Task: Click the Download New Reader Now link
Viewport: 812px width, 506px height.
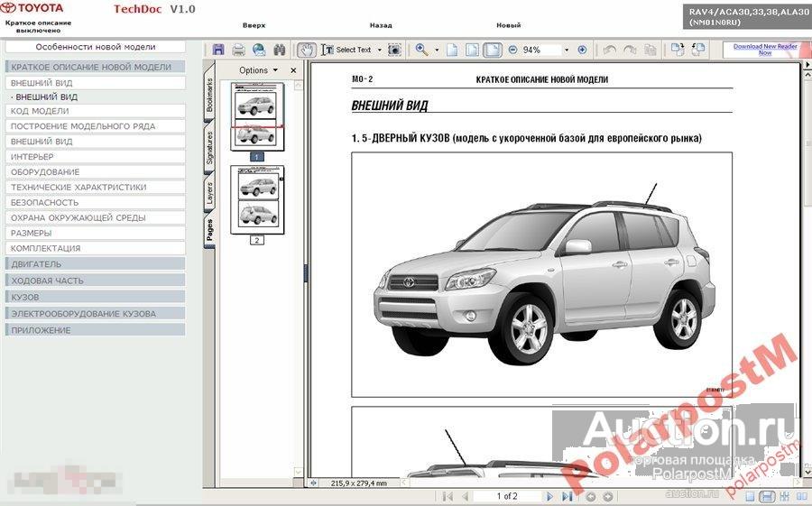Action: tap(765, 50)
